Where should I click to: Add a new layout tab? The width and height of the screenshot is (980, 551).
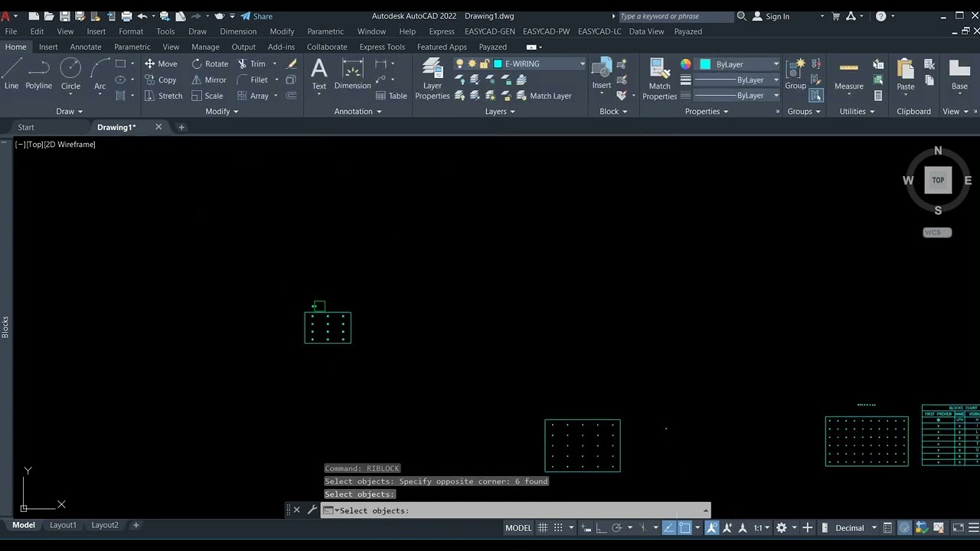pos(136,525)
